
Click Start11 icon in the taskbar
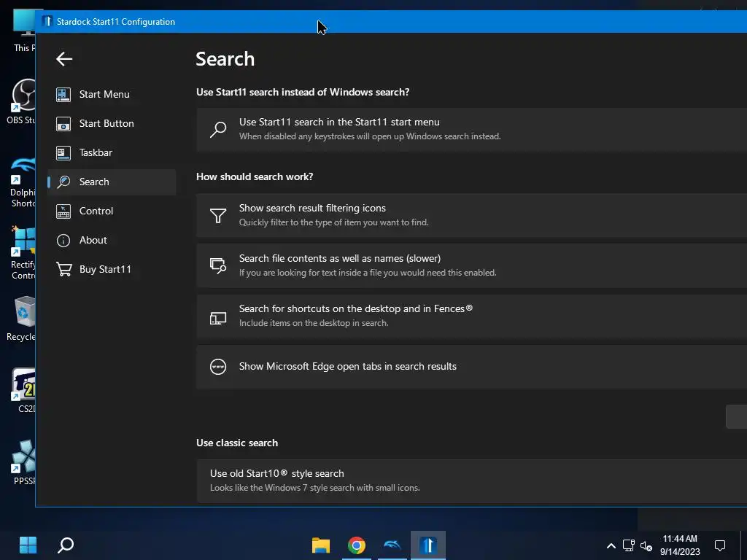click(427, 545)
